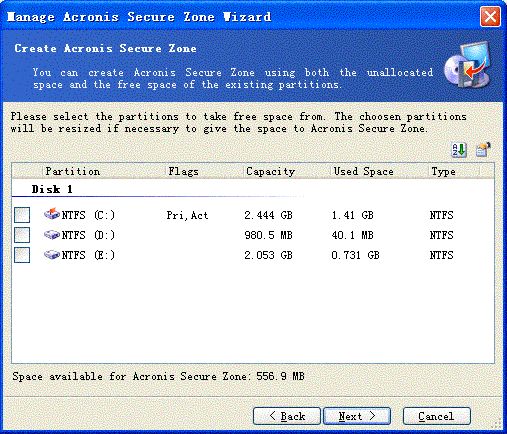Screen dimensions: 507x434
Task: Tick the NTFS (C:) partition checkbox
Action: (x=22, y=215)
